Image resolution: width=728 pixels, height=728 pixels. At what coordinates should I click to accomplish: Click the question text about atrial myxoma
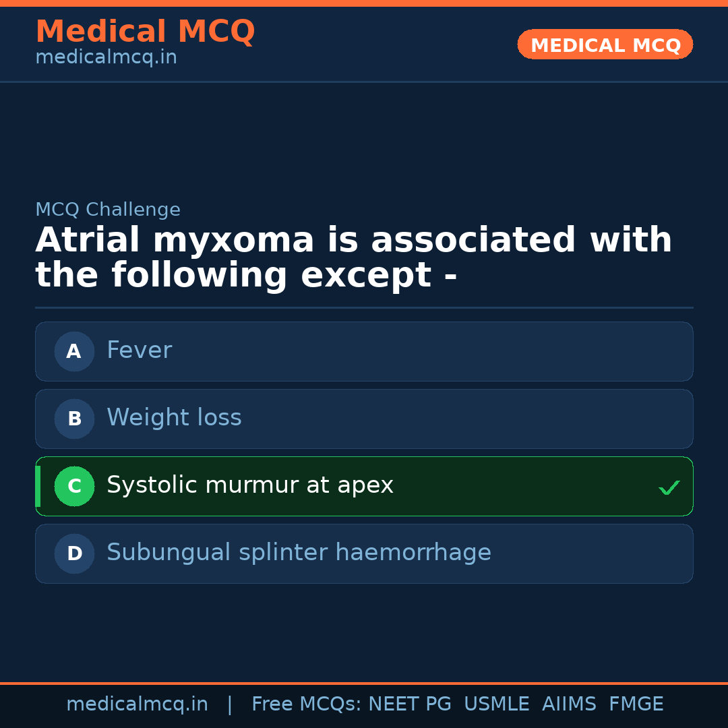[353, 257]
